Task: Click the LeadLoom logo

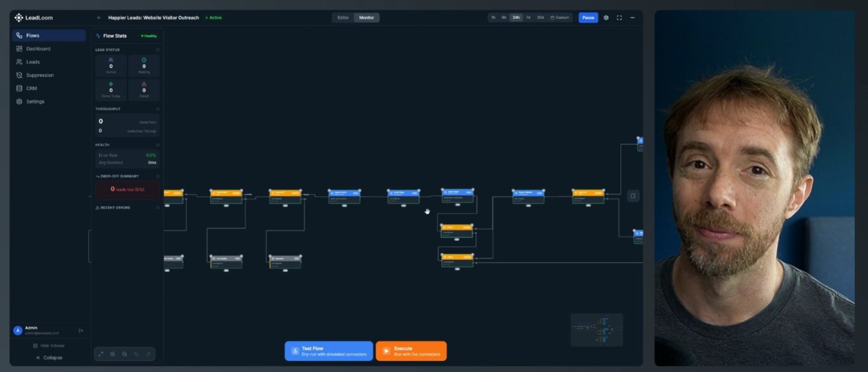Action: click(x=34, y=18)
